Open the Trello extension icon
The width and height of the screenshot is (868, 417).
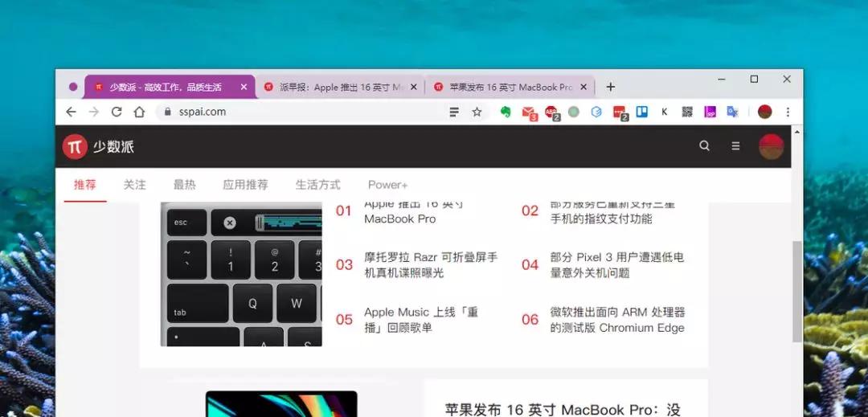coord(641,112)
